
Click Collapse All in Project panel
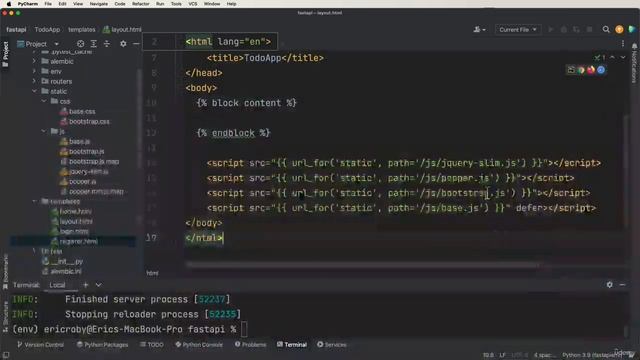click(107, 44)
